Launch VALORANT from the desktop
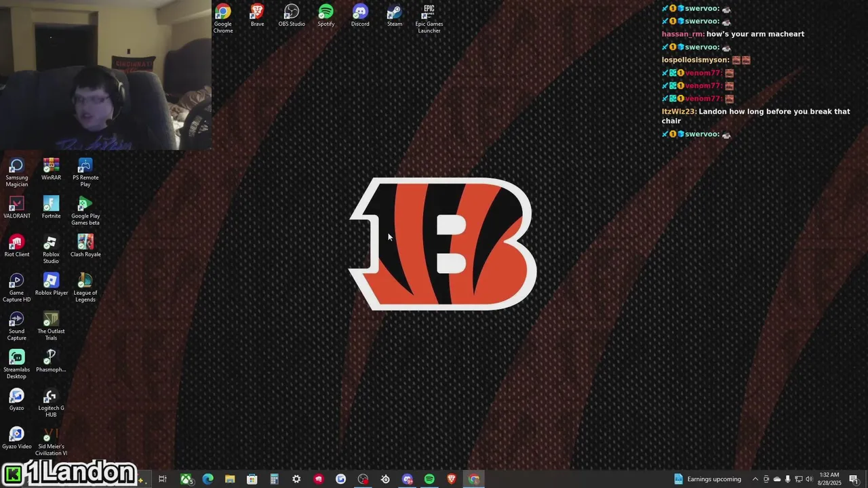 (x=17, y=207)
